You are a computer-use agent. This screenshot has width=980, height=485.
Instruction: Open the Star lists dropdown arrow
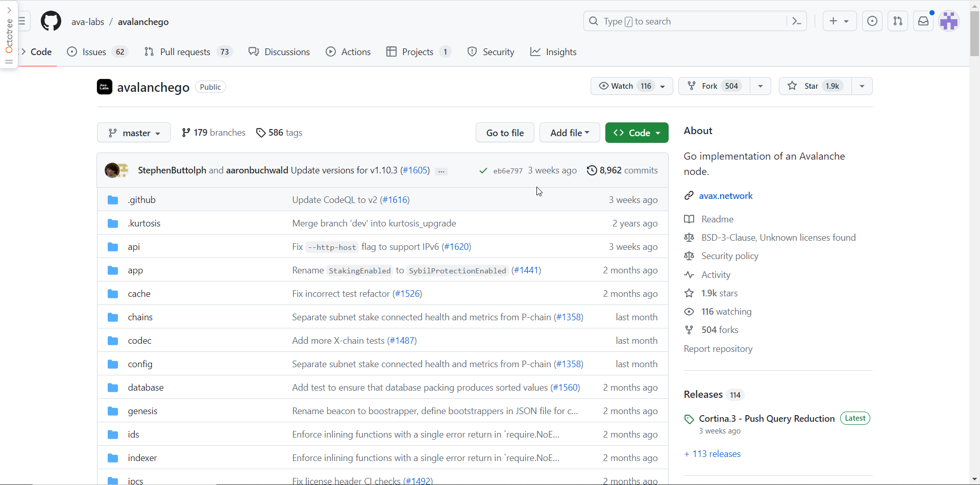(x=862, y=86)
